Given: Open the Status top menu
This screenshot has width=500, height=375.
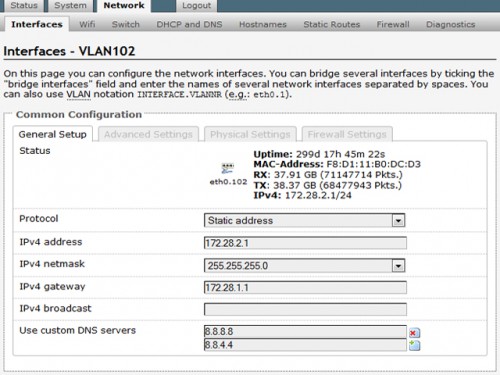Looking at the screenshot, I should (24, 6).
